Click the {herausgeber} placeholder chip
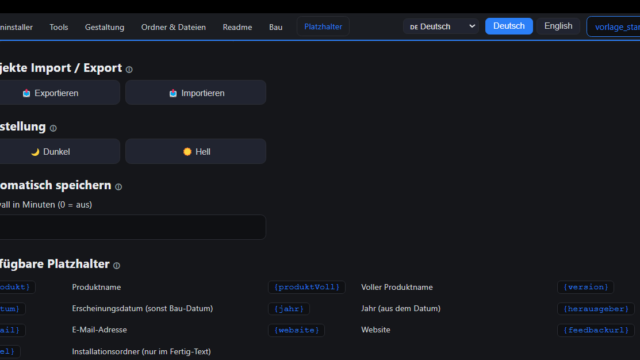Screen dimensions: 640x360 596,309
